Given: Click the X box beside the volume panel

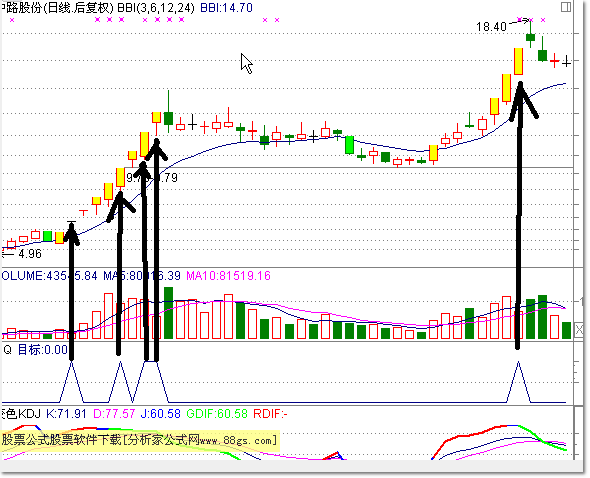Looking at the screenshot, I should (x=579, y=330).
